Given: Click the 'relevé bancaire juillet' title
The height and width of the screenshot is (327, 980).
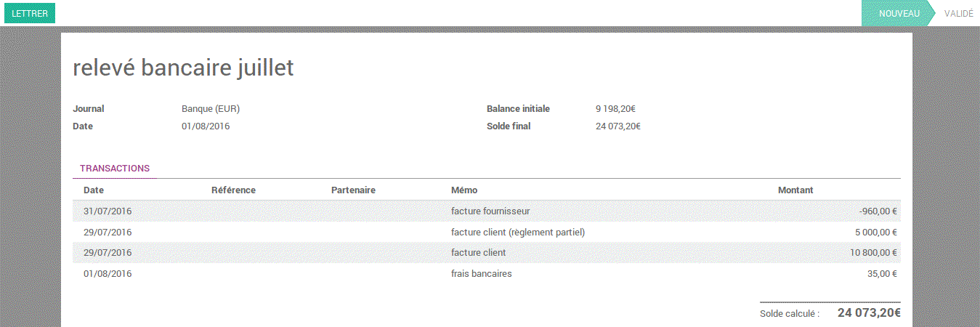Looking at the screenshot, I should tap(183, 68).
